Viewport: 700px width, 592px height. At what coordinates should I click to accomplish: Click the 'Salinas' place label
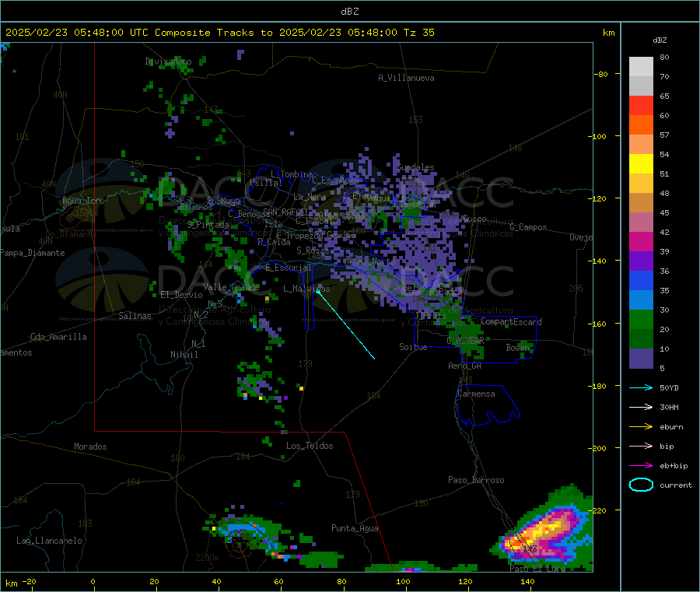click(x=135, y=316)
